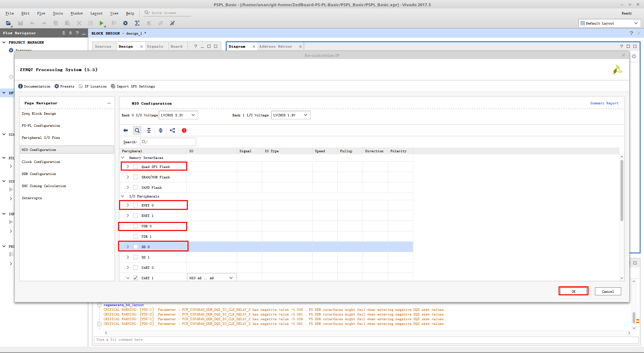
Task: Collapse all in Flow Navigator header
Action: [64, 33]
